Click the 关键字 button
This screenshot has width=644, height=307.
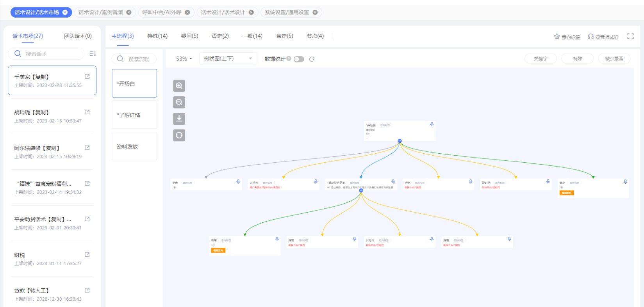541,59
